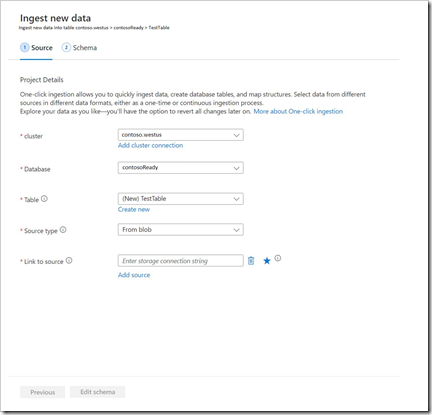The width and height of the screenshot is (432, 415).
Task: Click the Database field label
Action: click(37, 169)
